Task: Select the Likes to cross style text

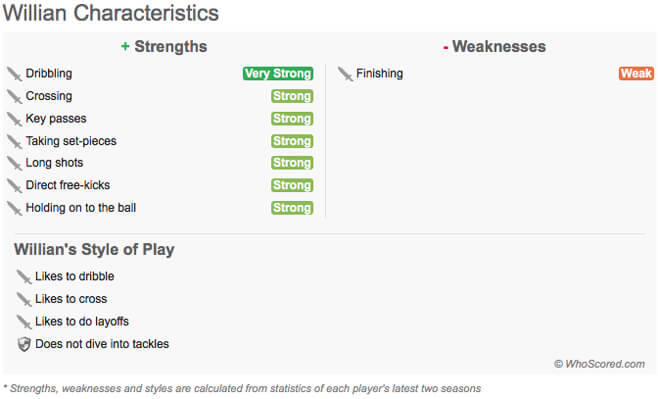Action: pyautogui.click(x=71, y=299)
